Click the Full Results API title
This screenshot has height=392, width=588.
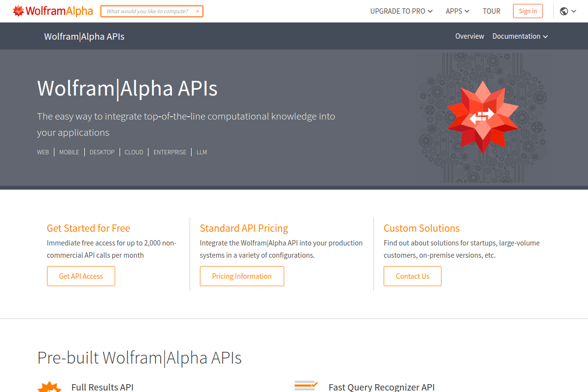tap(102, 387)
